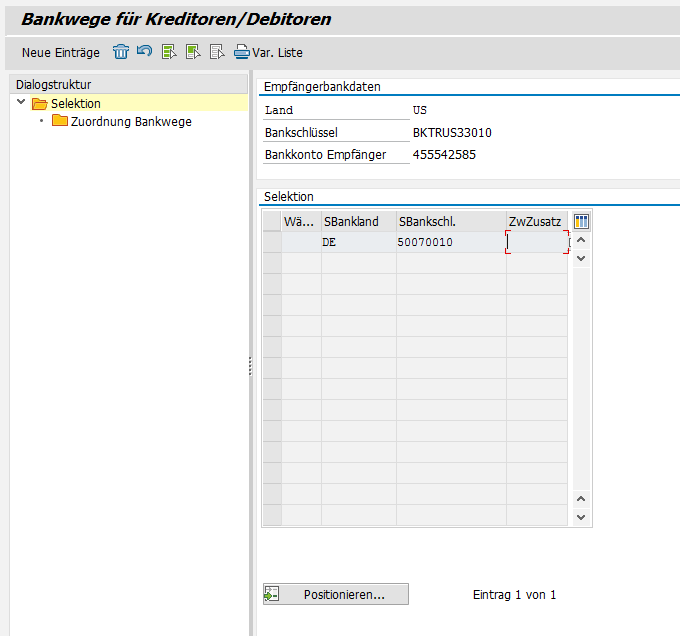This screenshot has width=680, height=636.
Task: Select the first row via row selector
Action: pos(271,242)
